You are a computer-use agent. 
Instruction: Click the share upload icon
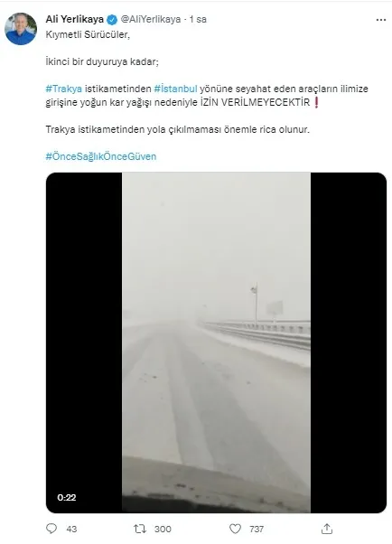[x=327, y=529]
